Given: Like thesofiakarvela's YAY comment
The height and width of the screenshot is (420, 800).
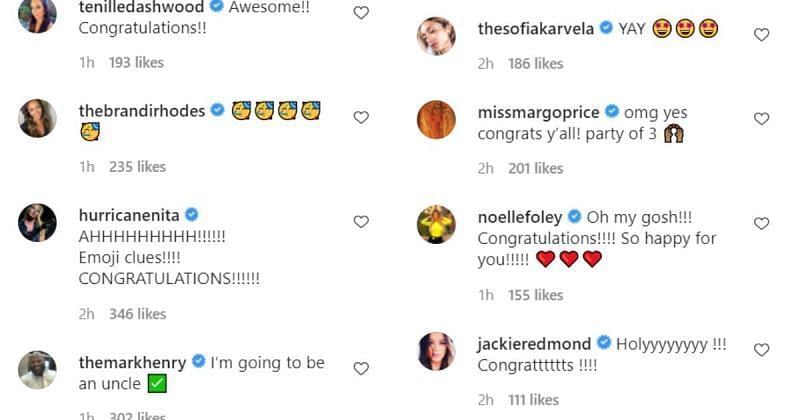Looking at the screenshot, I should pos(761,35).
